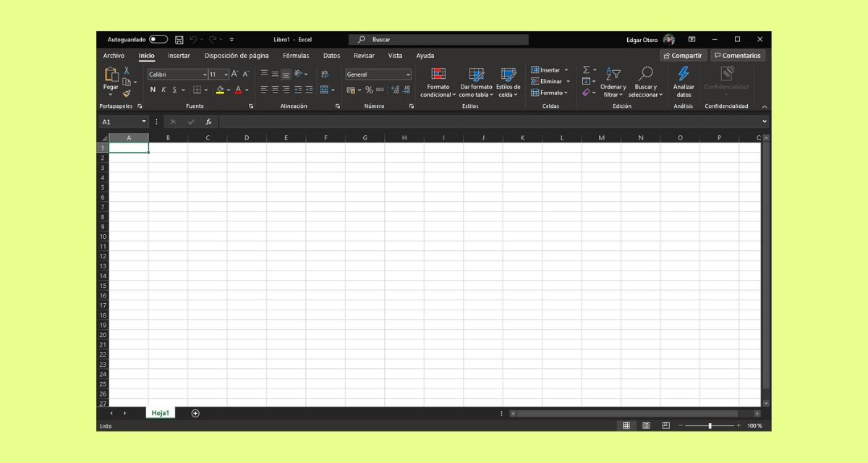Image resolution: width=868 pixels, height=463 pixels.
Task: Select the Format Painter brush icon
Action: (x=127, y=93)
